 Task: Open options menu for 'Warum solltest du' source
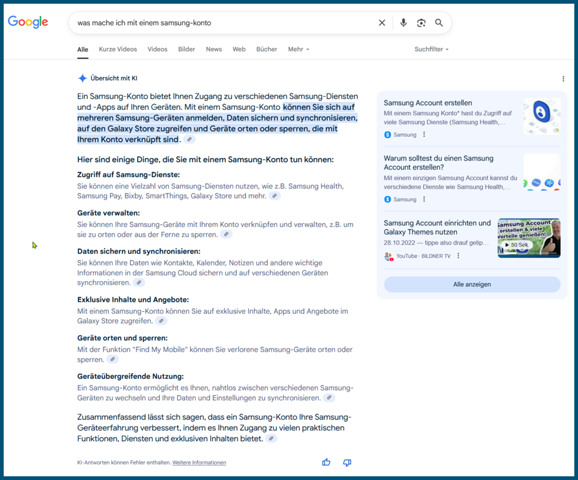424,199
